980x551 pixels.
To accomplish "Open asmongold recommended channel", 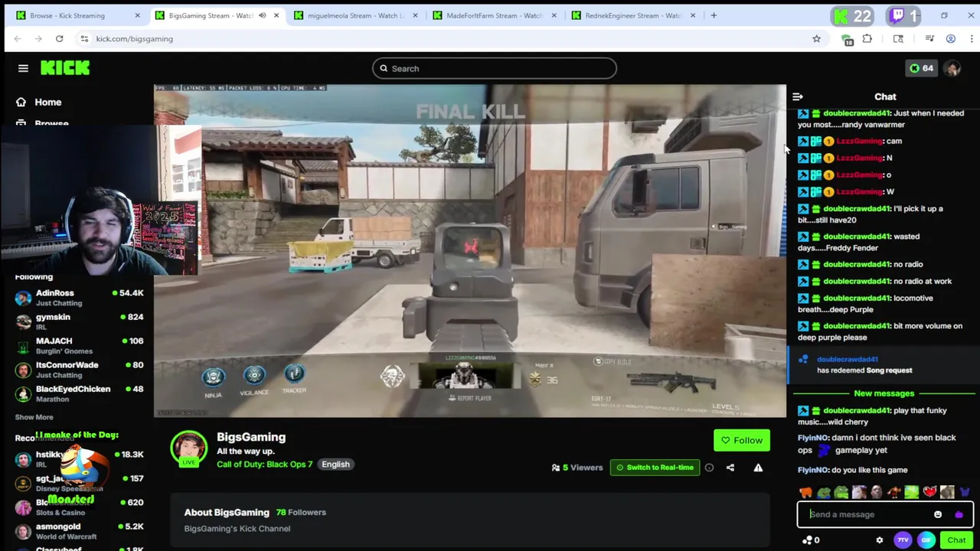I will (x=80, y=531).
